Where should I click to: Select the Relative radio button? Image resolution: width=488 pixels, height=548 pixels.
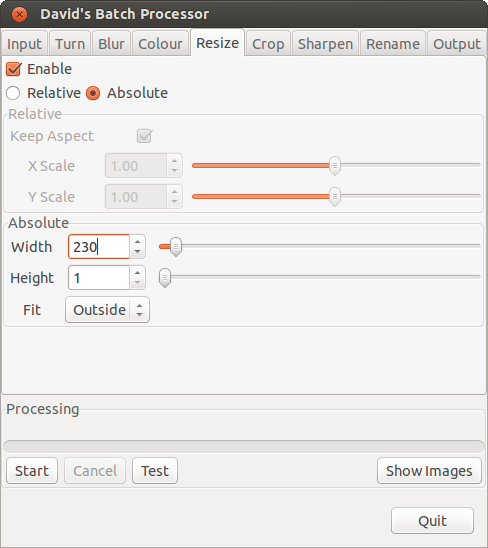click(x=13, y=93)
